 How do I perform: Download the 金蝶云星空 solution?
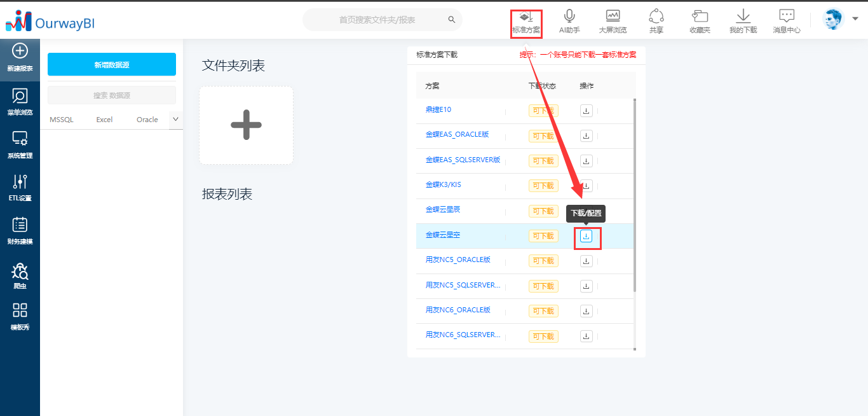586,236
